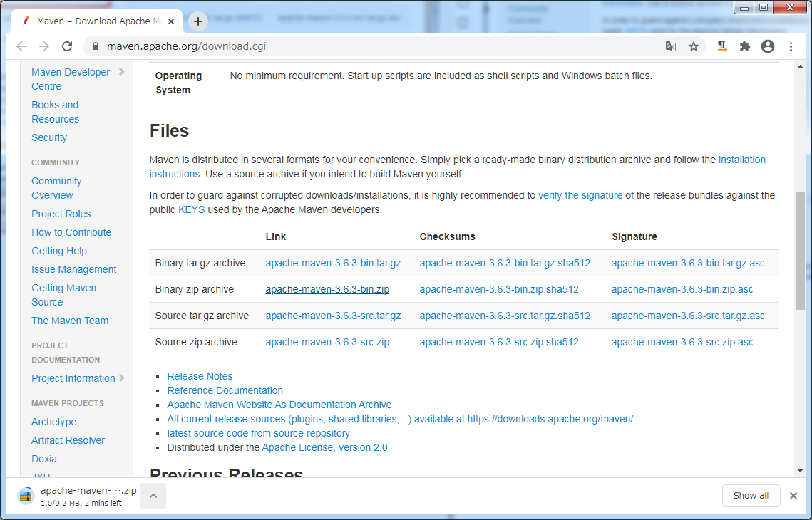
Task: Open Getting Maven Source link
Action: click(63, 295)
